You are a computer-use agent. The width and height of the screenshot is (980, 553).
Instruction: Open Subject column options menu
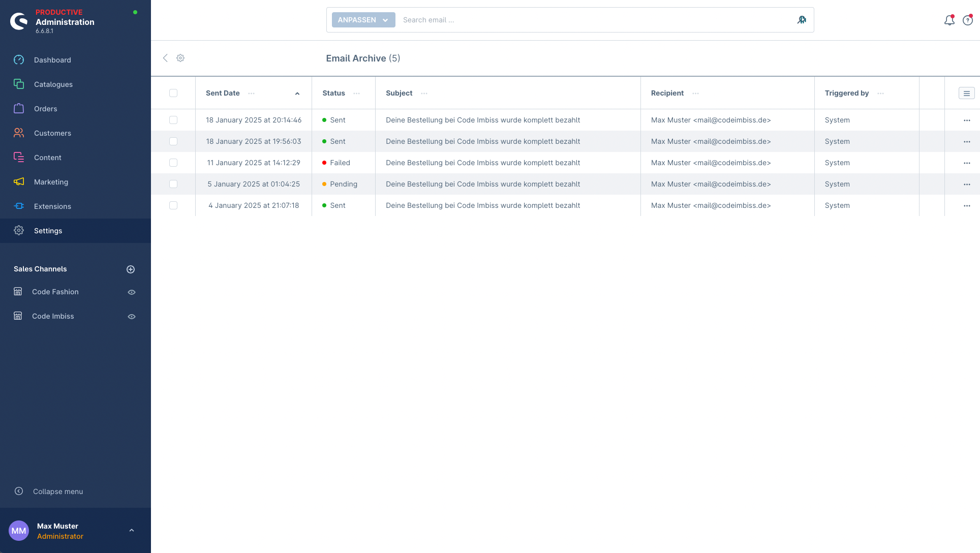coord(424,94)
